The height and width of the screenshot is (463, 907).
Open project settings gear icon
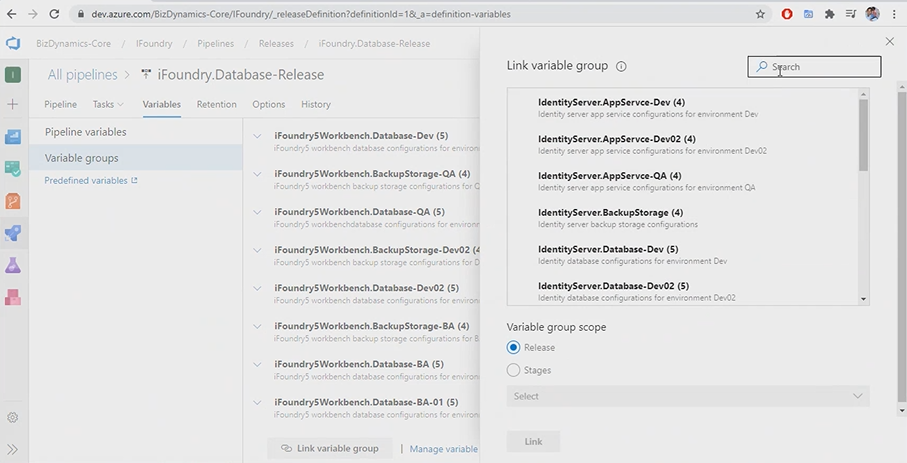click(x=13, y=417)
